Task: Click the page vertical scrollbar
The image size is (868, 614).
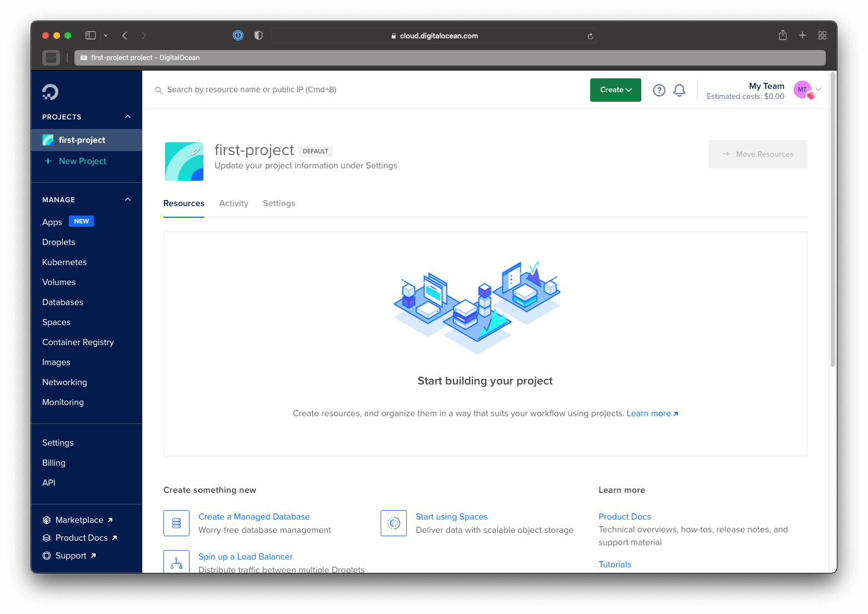Action: click(832, 219)
